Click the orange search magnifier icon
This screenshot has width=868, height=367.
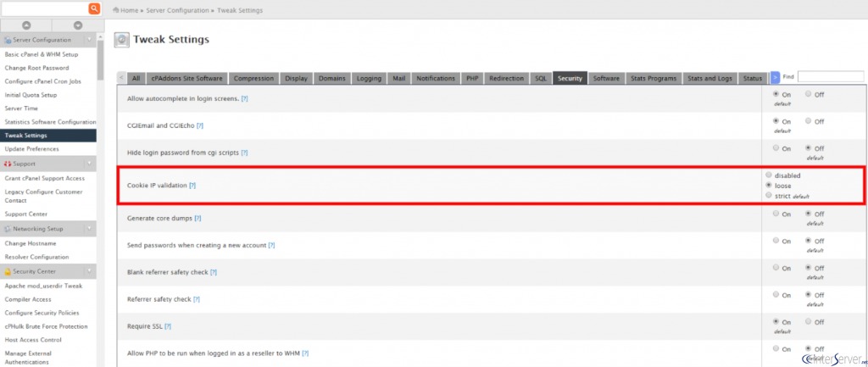95,8
